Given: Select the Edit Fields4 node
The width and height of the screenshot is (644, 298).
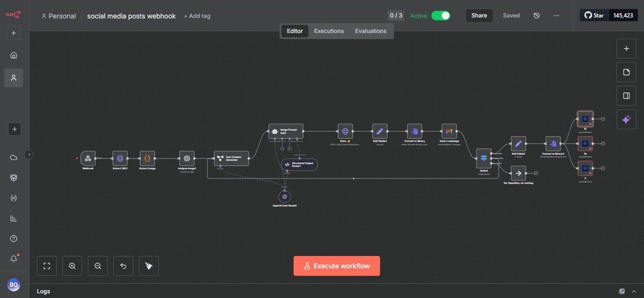Looking at the screenshot, I should [x=380, y=131].
